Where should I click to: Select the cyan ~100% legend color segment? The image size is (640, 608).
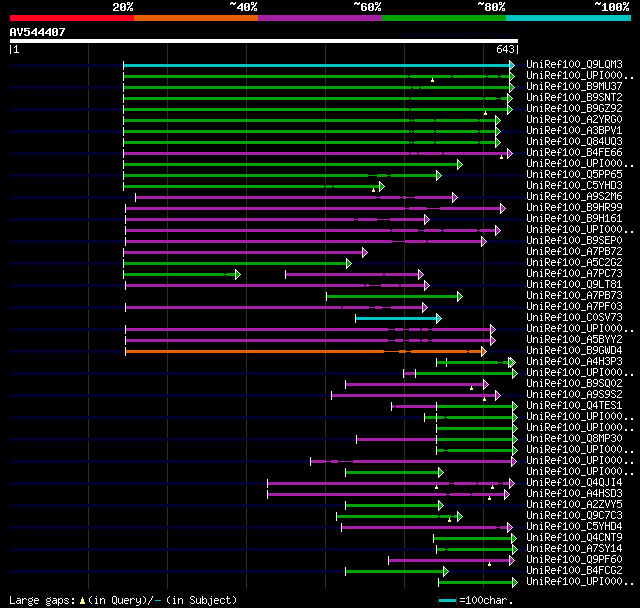pos(569,18)
